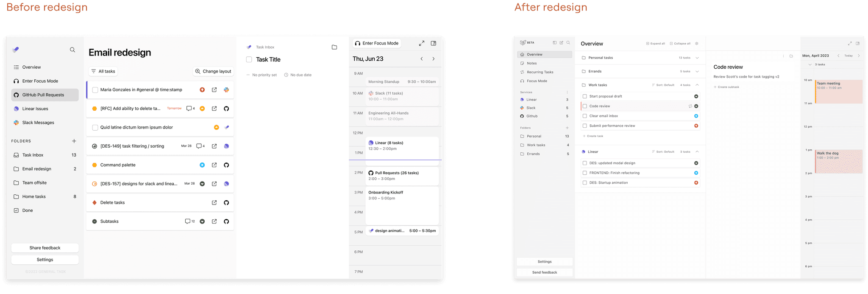Open the All tasks filter dropdown

103,71
